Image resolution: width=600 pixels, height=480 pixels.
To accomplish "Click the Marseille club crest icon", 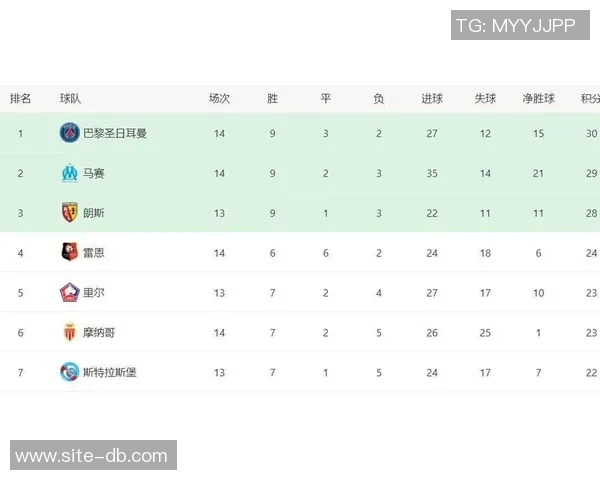I will pyautogui.click(x=69, y=173).
